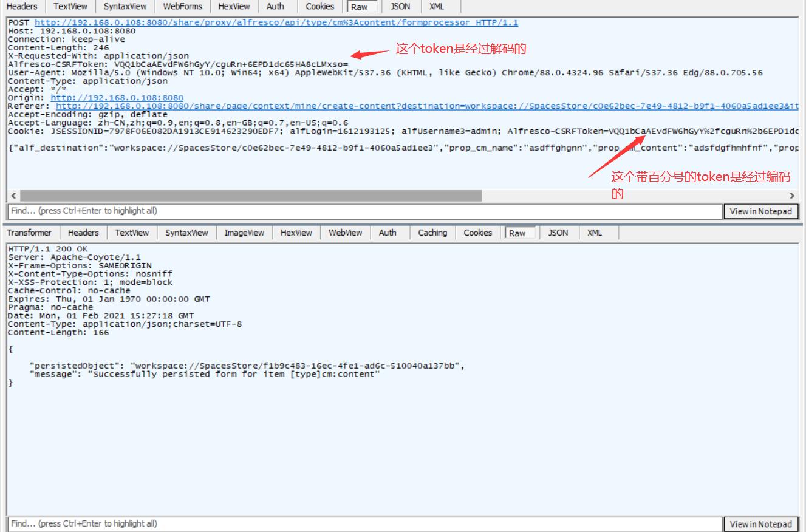Click the persistedObject response line
The height and width of the screenshot is (532, 806).
247,366
